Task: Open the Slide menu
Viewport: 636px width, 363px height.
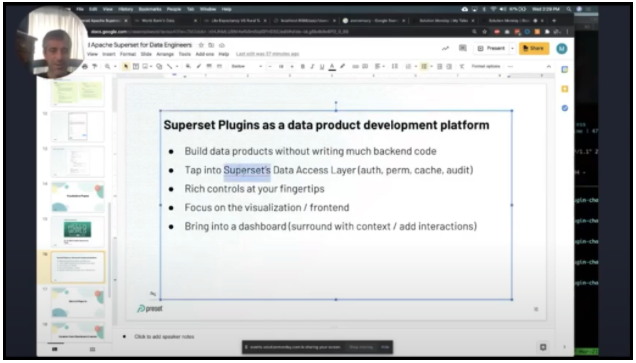Action: point(146,54)
